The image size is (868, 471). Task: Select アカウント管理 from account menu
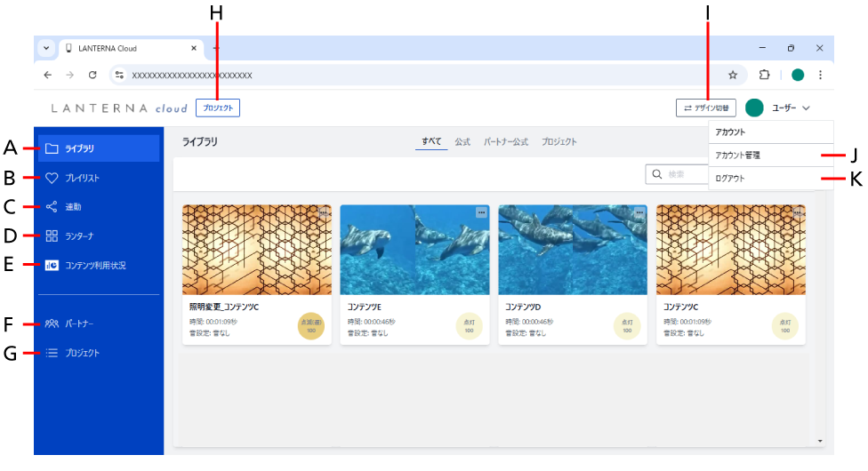coord(737,156)
